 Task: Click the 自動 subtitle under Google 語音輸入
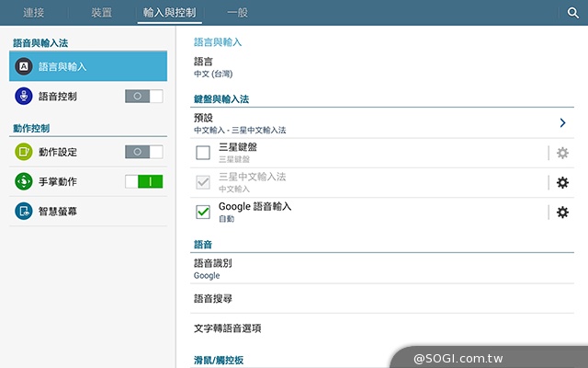[x=227, y=219]
